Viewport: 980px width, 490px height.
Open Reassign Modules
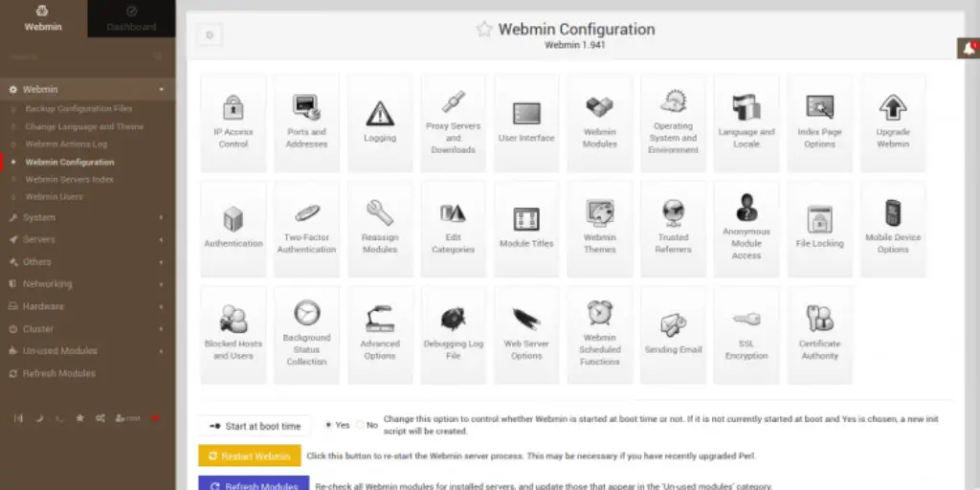coord(380,229)
